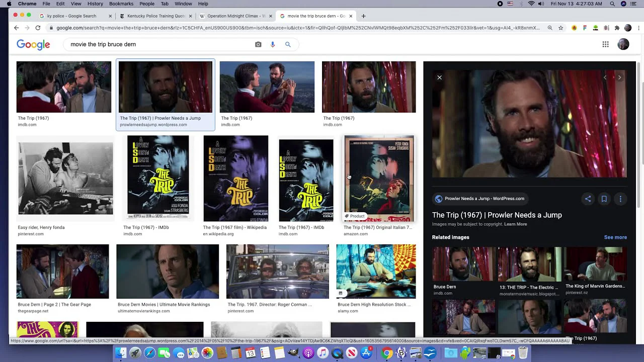
Task: Close the 'ky police - Google Search' tab
Action: (110, 16)
